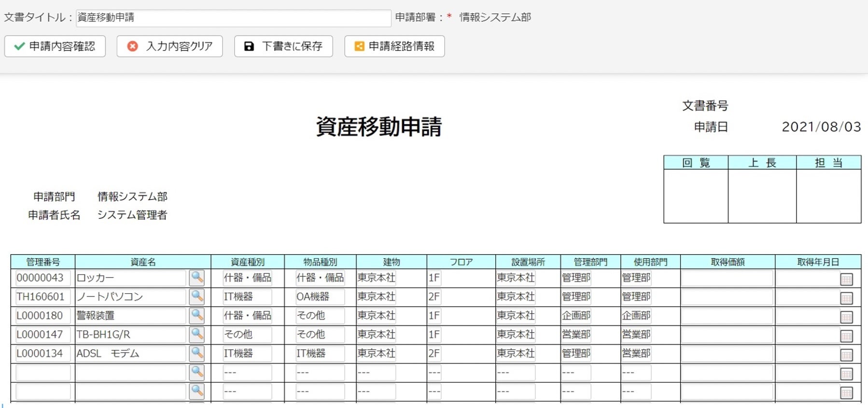Click the search icon beside ADSL モデム

coord(196,354)
